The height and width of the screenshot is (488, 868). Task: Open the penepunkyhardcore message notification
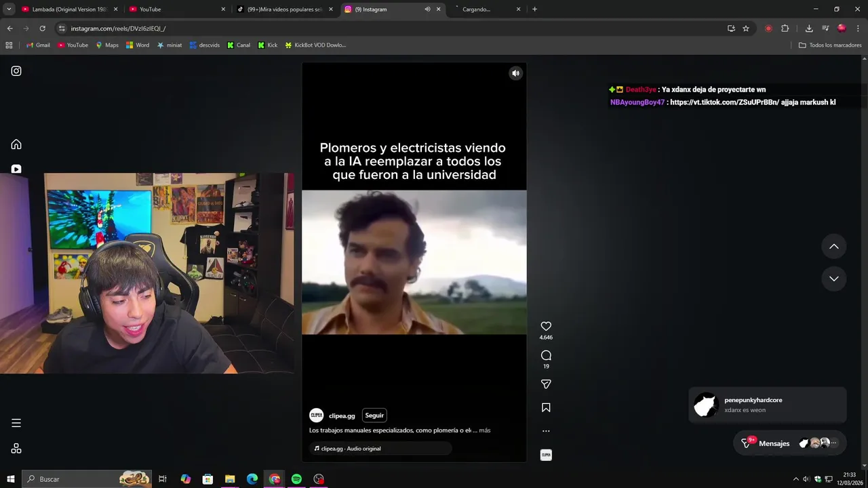(x=768, y=405)
